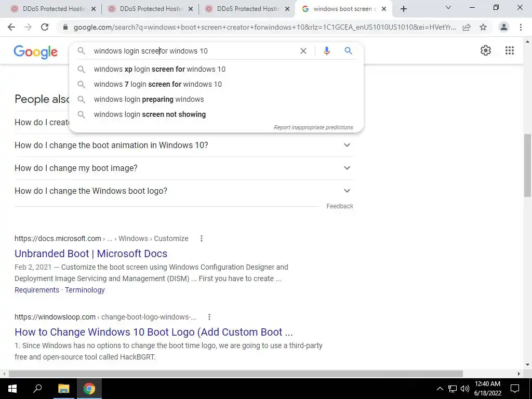The image size is (532, 399).
Task: Close the first DDoS Protected Hosting tab
Action: coord(94,9)
